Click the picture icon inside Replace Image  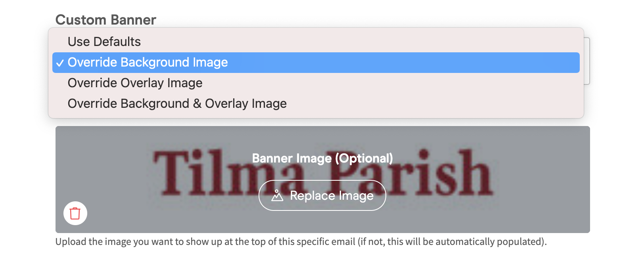277,195
